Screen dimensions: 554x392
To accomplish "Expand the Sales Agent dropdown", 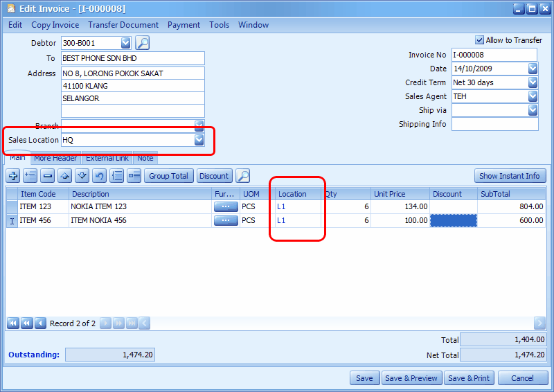I will pyautogui.click(x=533, y=96).
